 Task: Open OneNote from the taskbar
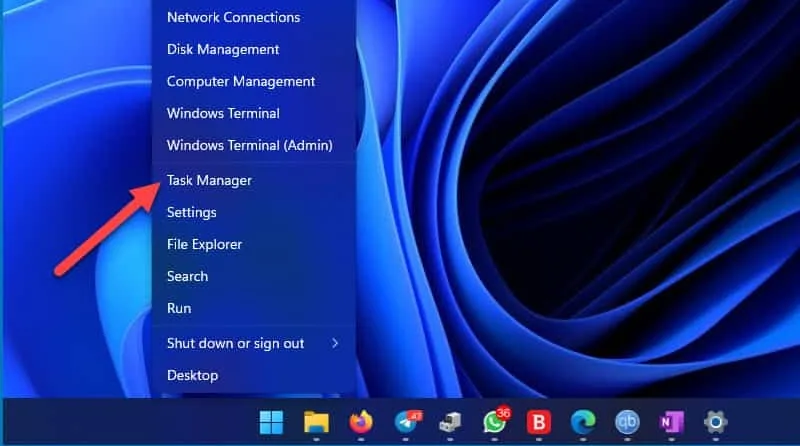click(671, 423)
